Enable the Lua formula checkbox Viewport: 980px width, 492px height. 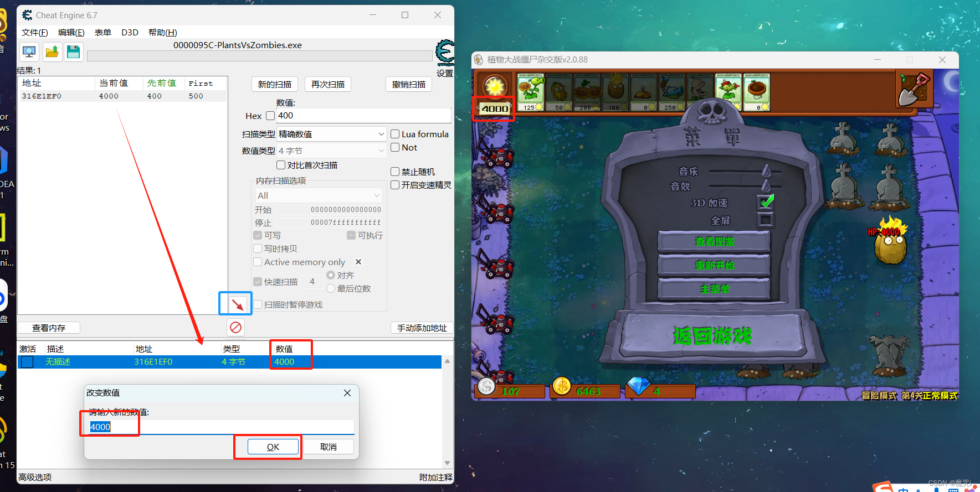pyautogui.click(x=395, y=134)
